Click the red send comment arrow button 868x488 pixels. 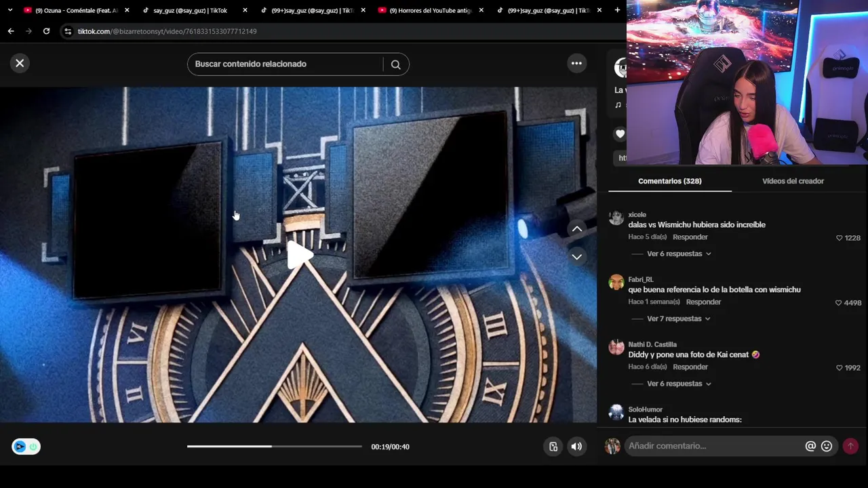(850, 446)
